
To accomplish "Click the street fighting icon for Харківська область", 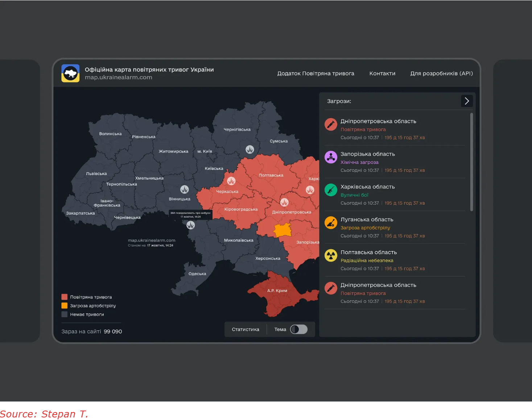I will click(331, 190).
